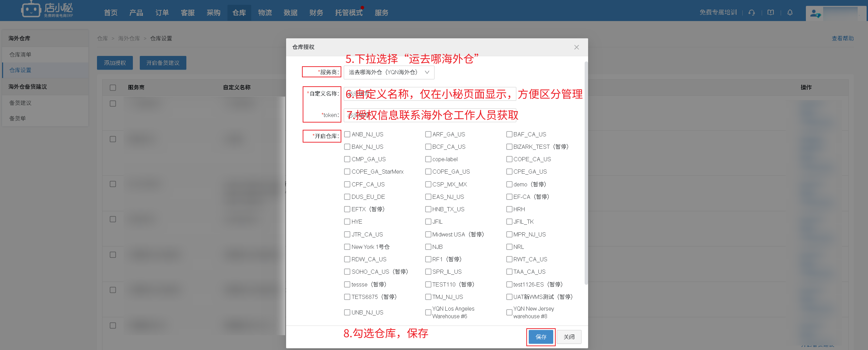Open the 免费专属培训 link
The width and height of the screenshot is (868, 350).
(718, 12)
